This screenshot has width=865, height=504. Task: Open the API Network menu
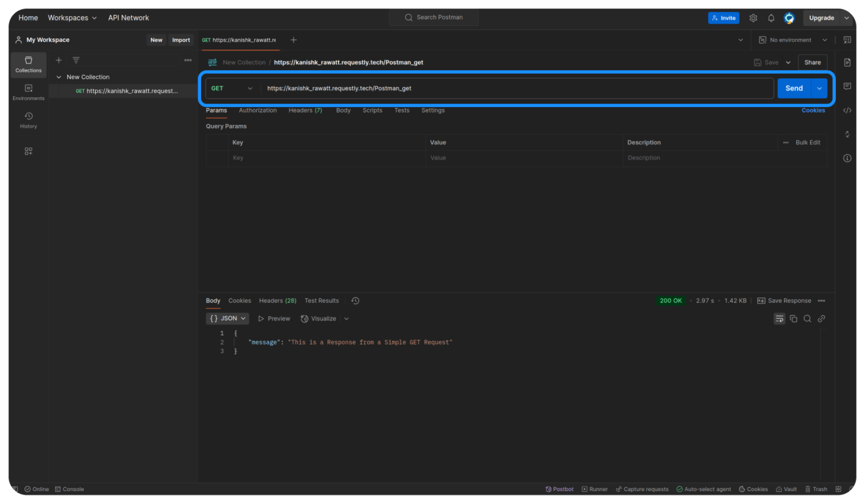tap(128, 17)
